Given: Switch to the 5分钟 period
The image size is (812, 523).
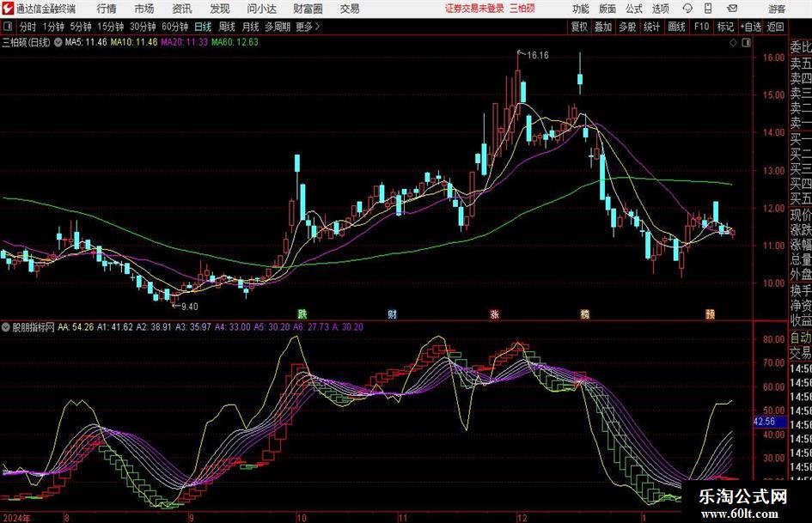Looking at the screenshot, I should pos(81,27).
